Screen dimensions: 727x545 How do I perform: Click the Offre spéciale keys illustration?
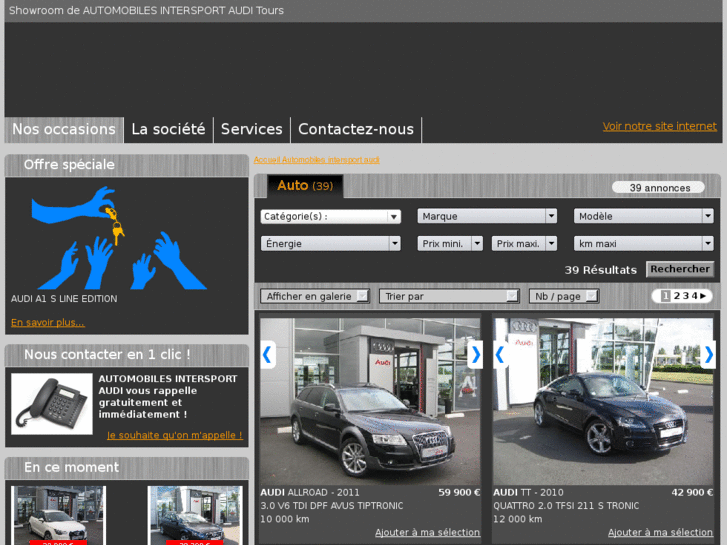(x=119, y=237)
